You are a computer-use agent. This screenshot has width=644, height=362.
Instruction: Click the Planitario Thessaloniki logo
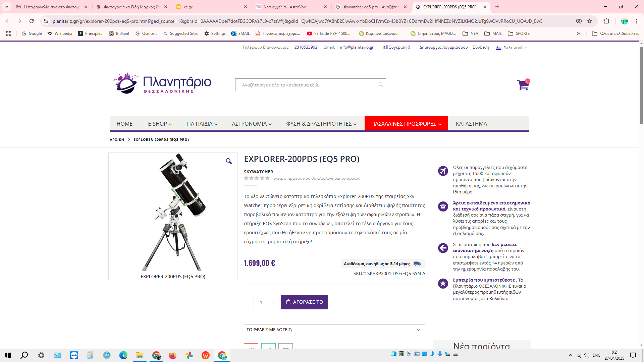(x=162, y=83)
